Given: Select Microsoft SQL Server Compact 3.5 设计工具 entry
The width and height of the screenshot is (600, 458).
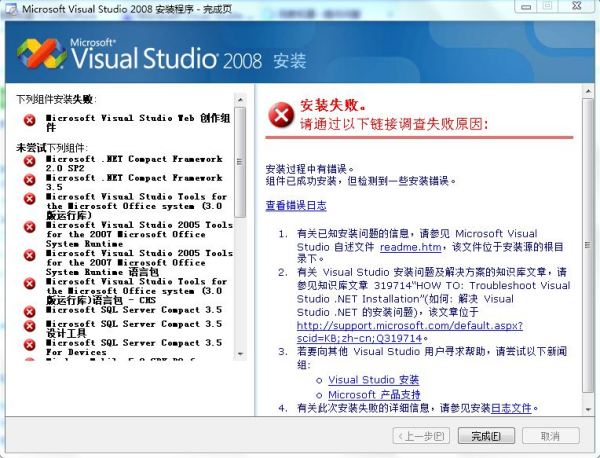Looking at the screenshot, I should (x=134, y=328).
